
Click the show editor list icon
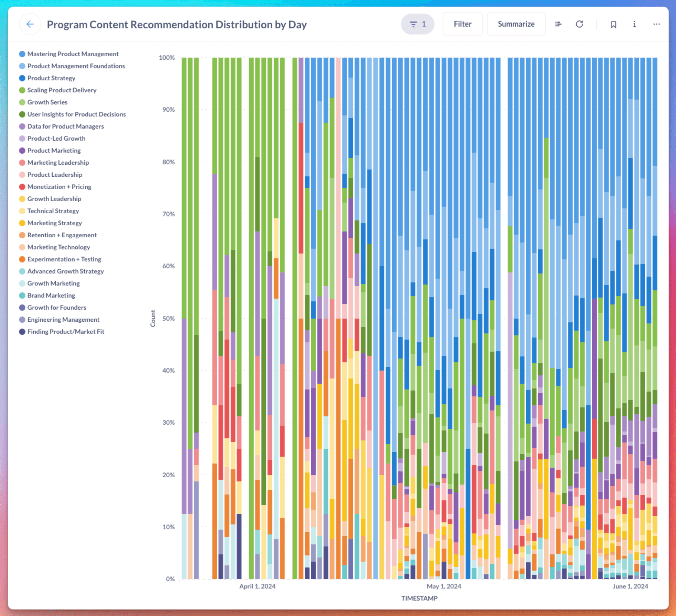[x=558, y=24]
